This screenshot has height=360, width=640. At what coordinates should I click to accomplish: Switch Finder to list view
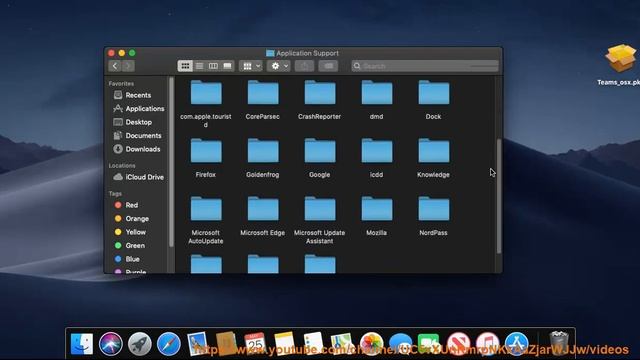tap(199, 66)
